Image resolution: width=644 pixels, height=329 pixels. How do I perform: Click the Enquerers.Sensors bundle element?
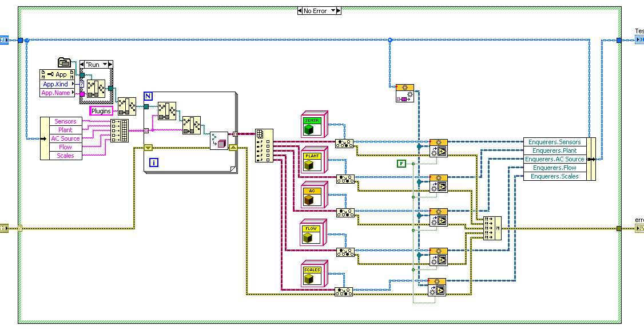(554, 142)
